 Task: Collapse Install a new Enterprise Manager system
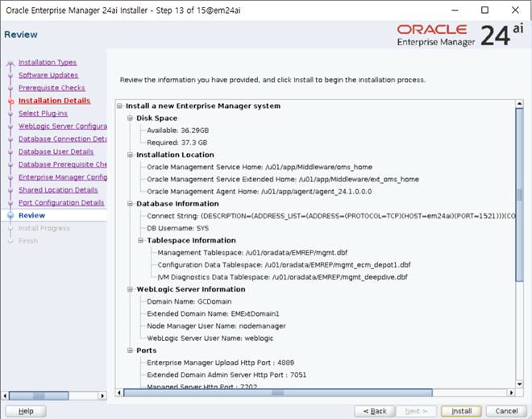click(x=119, y=106)
